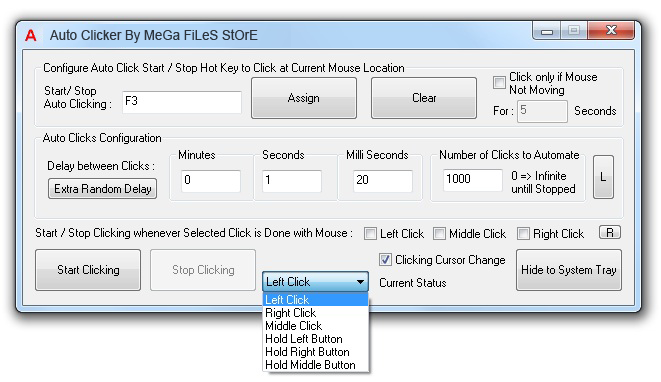Click the Assign hotkey button
The image size is (661, 382).
coord(304,98)
